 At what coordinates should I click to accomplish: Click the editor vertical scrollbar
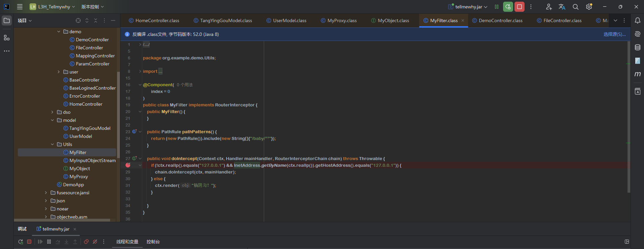tap(629, 117)
